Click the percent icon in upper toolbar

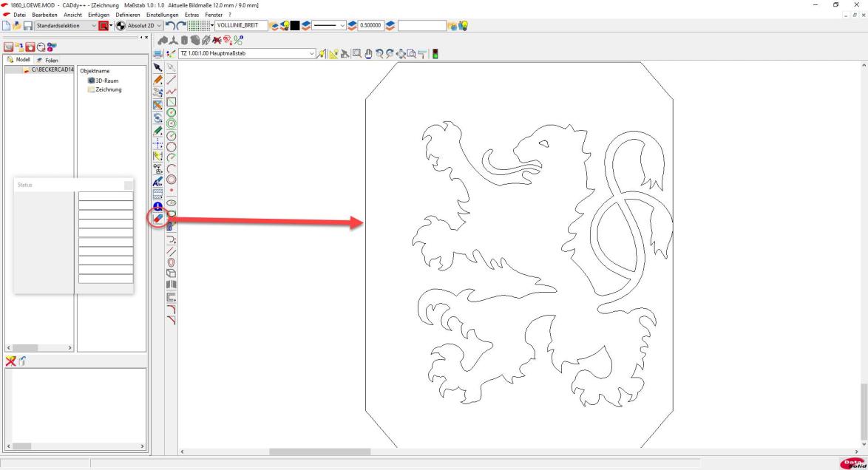239,41
